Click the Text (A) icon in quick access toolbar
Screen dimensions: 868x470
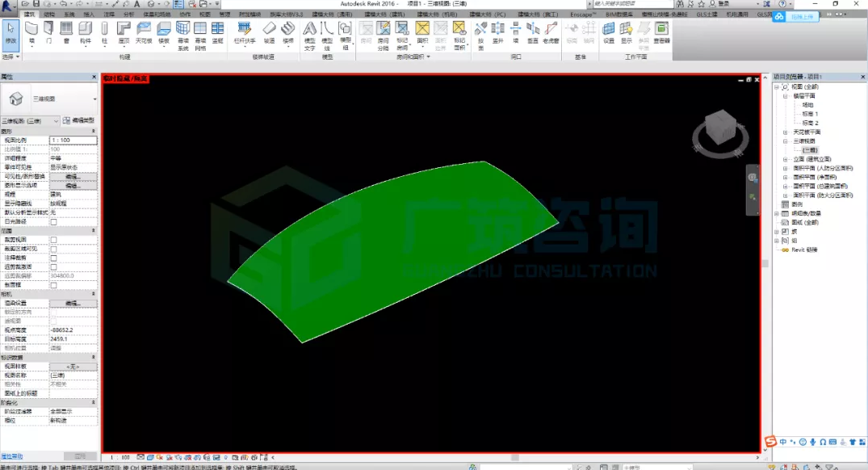[x=136, y=4]
